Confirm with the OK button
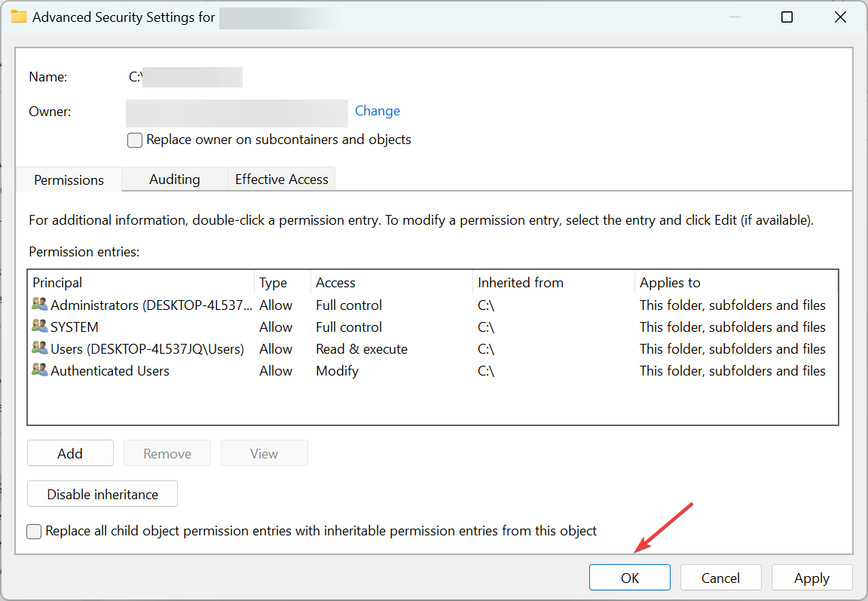The image size is (868, 601). (629, 578)
